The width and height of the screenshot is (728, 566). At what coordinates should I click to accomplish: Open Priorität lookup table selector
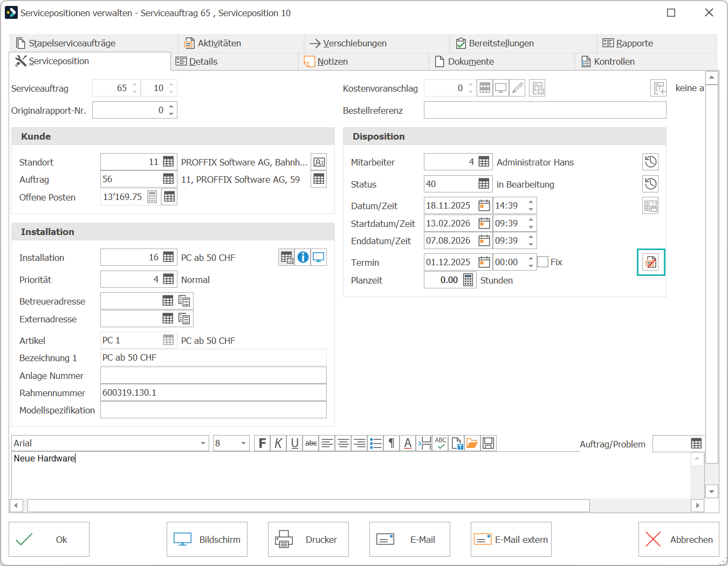168,279
